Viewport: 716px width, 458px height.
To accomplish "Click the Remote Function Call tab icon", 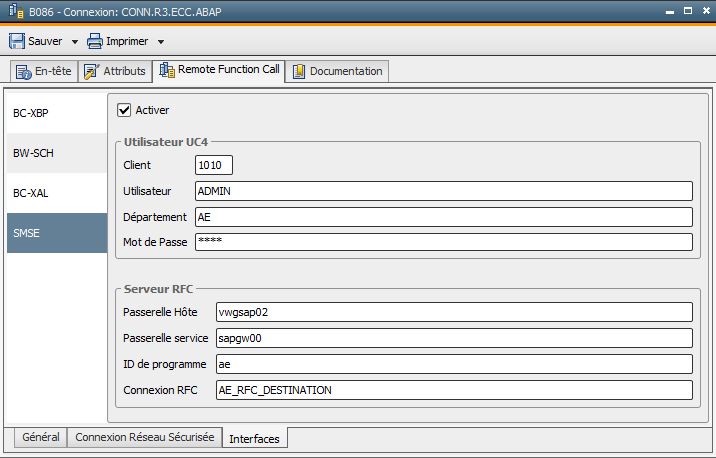I will tap(167, 69).
